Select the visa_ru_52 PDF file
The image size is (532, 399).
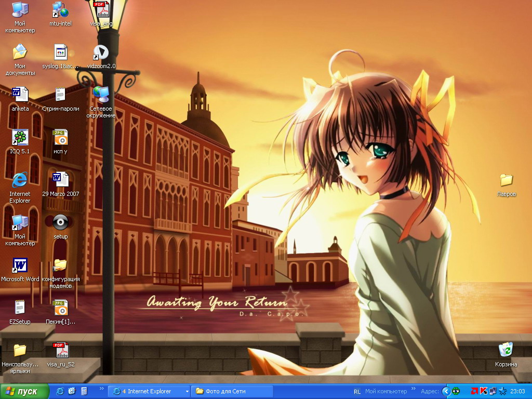pos(60,355)
